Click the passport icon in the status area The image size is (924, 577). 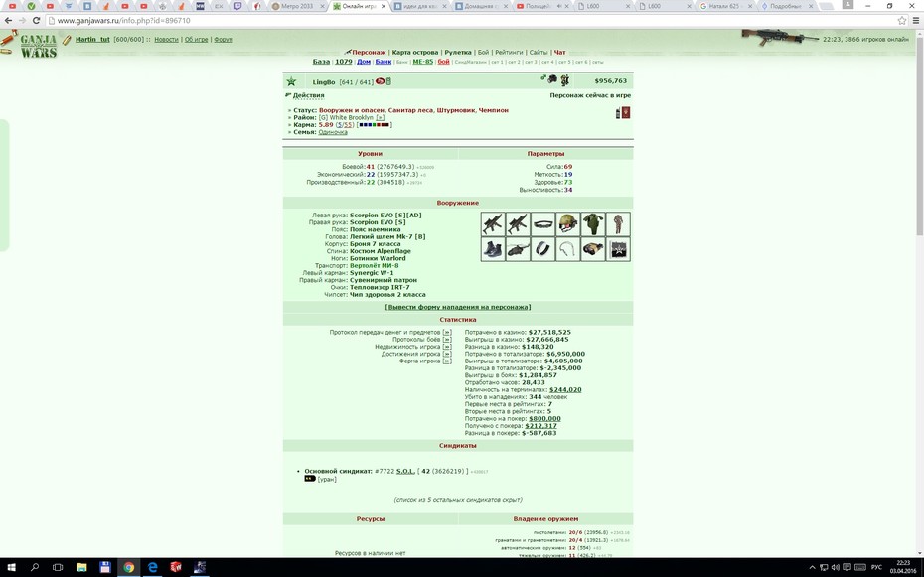[x=626, y=112]
